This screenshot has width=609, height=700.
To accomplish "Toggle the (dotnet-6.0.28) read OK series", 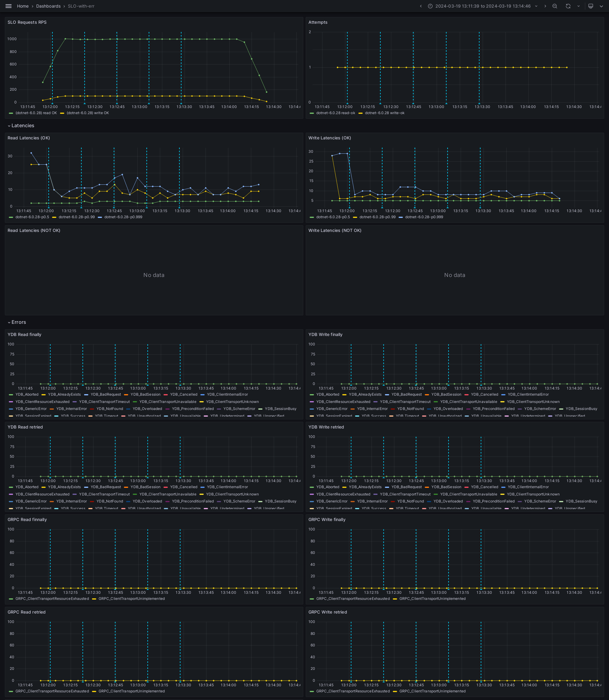I will tap(36, 113).
